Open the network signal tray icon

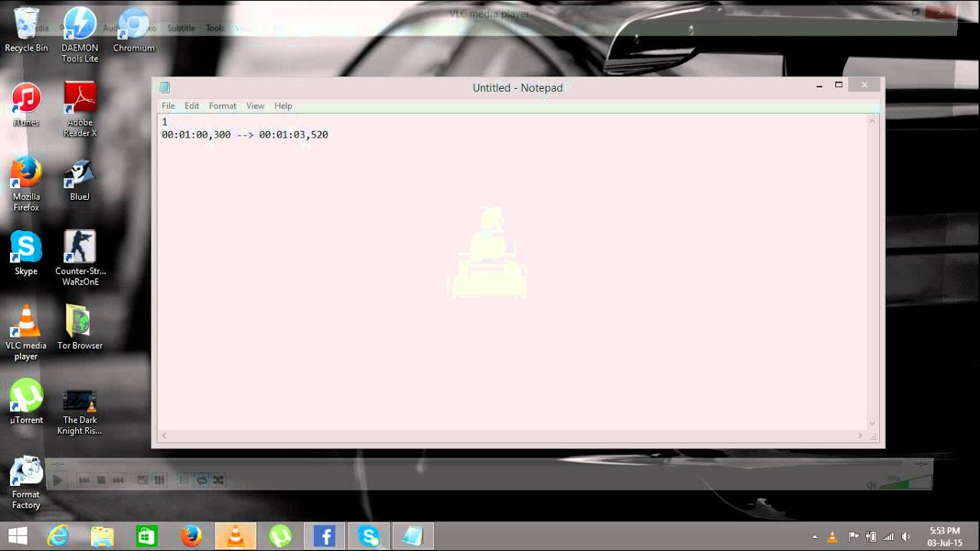[888, 536]
